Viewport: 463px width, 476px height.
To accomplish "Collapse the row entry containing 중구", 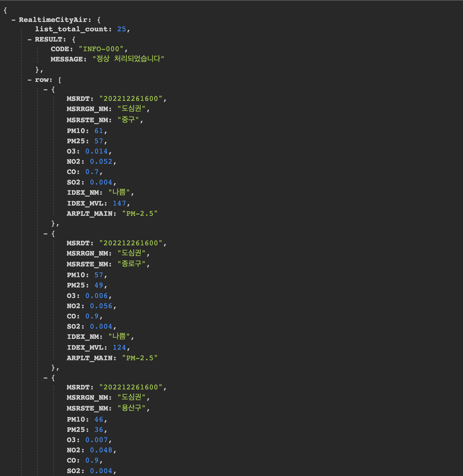I will (x=46, y=89).
